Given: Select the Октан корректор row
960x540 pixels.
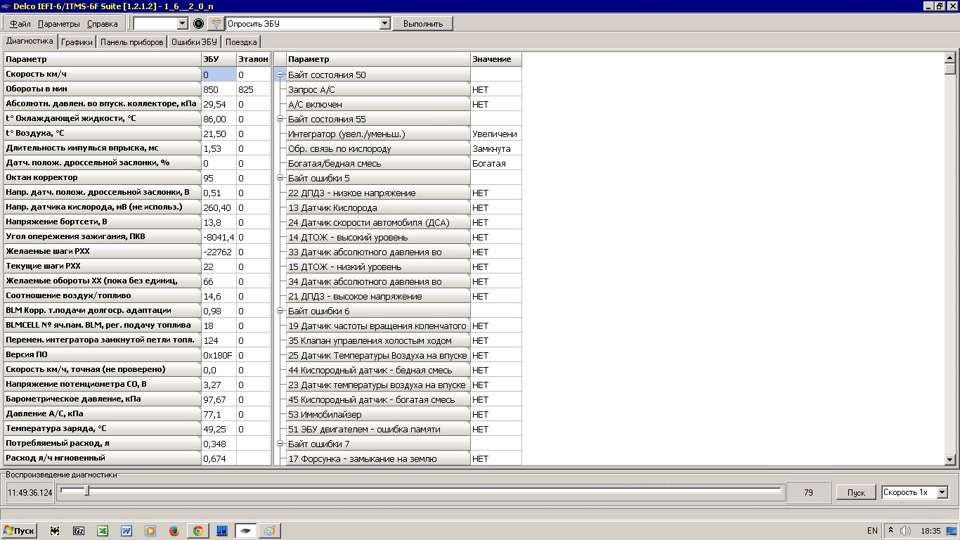Looking at the screenshot, I should [137, 178].
